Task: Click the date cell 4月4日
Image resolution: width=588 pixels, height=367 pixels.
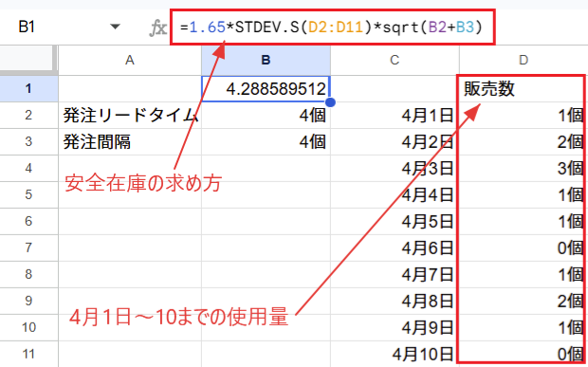Action: 395,195
